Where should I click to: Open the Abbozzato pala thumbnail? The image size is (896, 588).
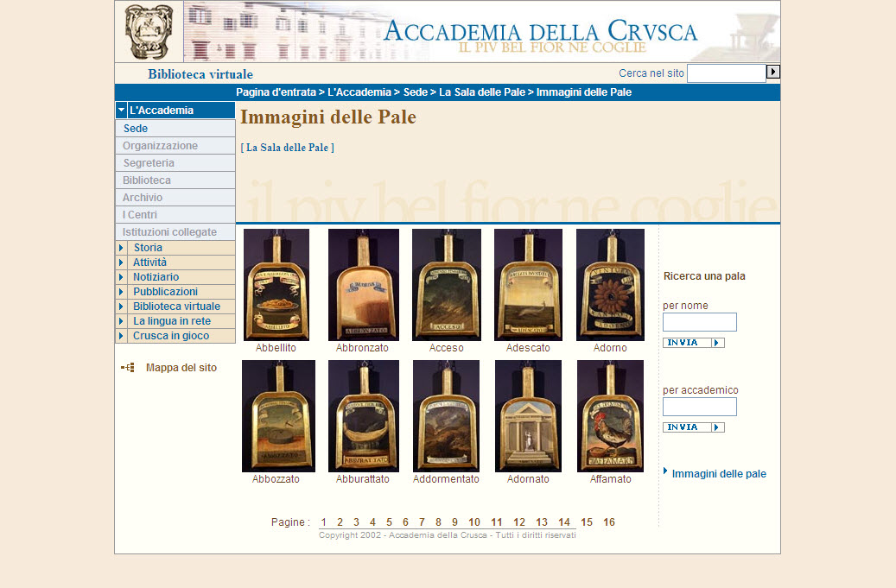278,415
